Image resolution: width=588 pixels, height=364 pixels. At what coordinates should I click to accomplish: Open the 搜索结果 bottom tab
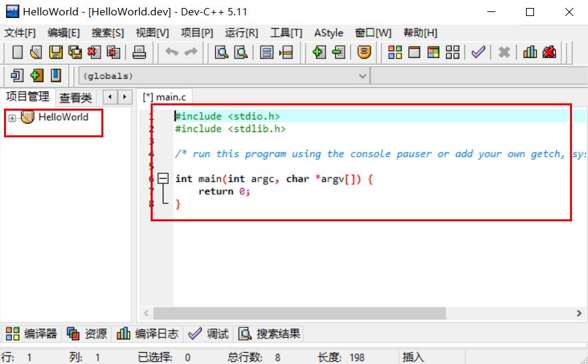[x=269, y=333]
